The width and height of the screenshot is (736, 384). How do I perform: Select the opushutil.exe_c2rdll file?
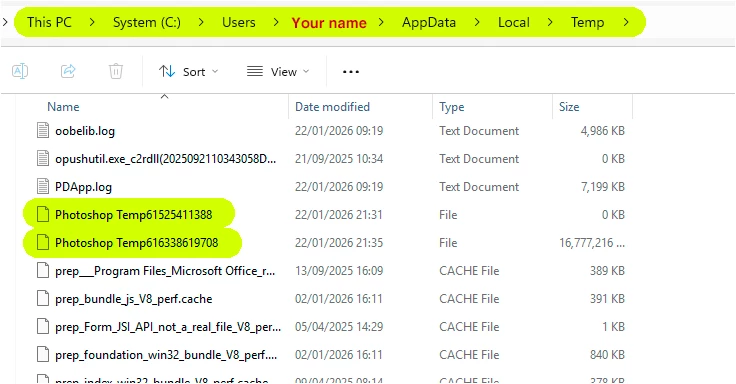165,159
